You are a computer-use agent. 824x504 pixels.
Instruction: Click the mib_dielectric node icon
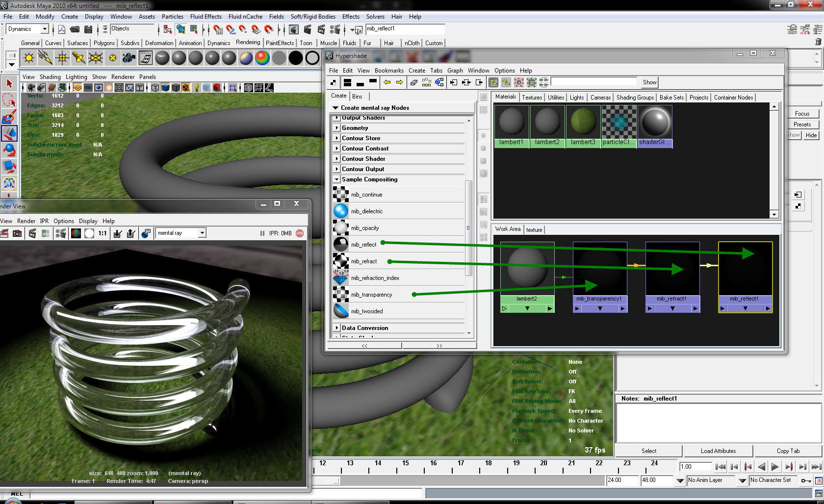[x=341, y=211]
